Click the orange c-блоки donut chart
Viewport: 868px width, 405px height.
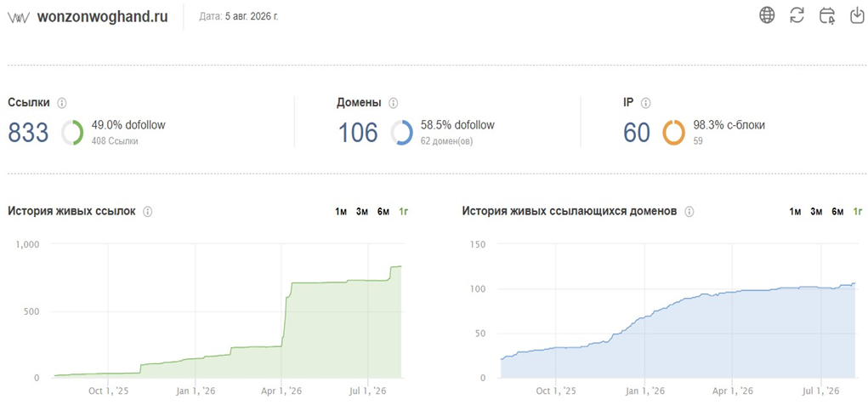click(x=673, y=133)
